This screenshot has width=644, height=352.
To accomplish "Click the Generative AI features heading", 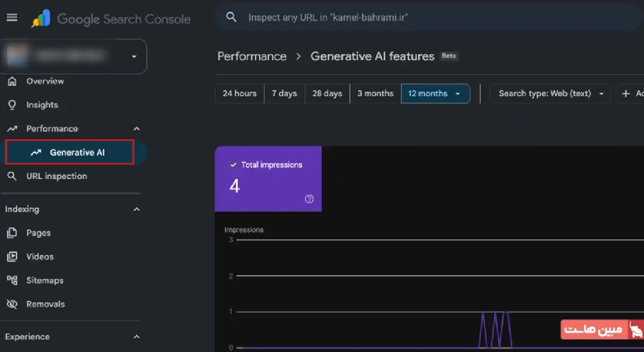I will (x=372, y=56).
